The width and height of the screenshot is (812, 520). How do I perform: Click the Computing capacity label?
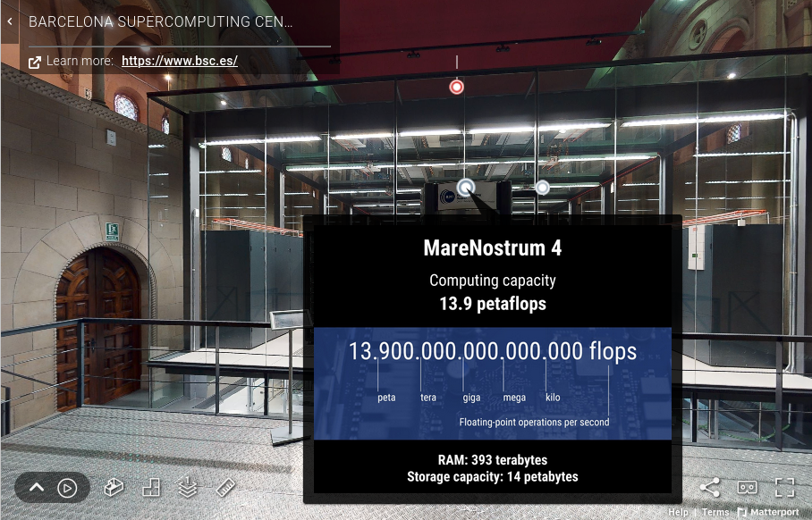(x=493, y=281)
